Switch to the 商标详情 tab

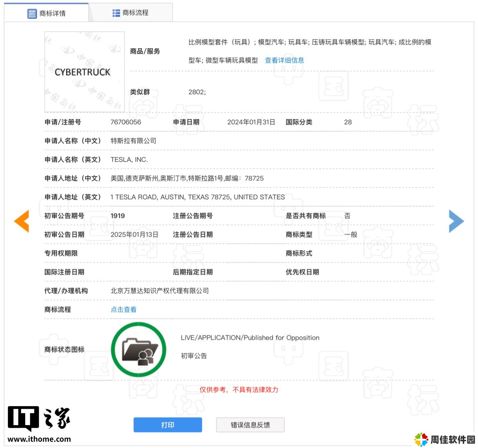46,13
